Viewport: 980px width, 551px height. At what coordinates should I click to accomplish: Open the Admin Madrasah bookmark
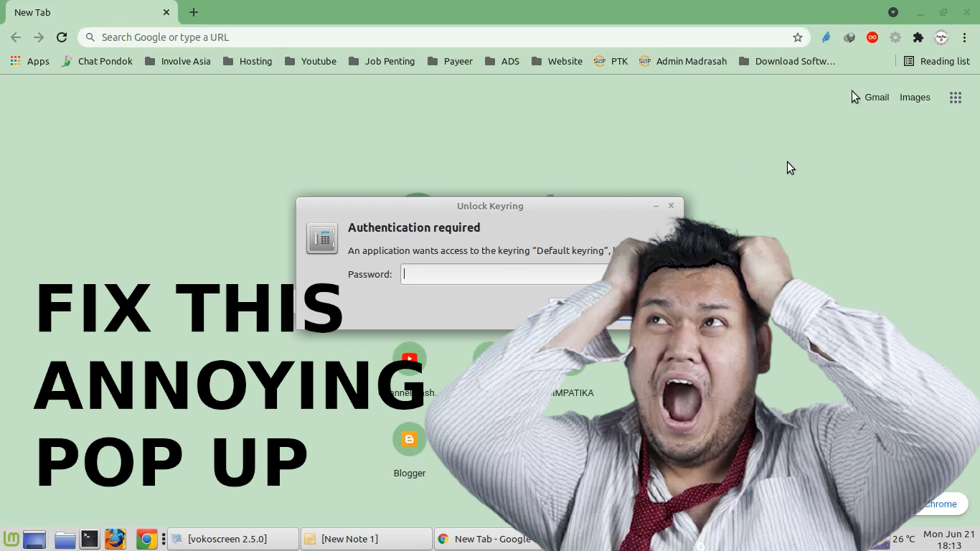coord(682,61)
